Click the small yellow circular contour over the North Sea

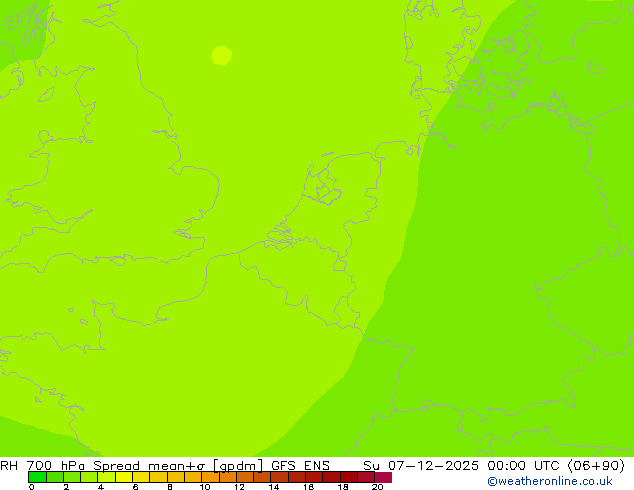tap(222, 55)
